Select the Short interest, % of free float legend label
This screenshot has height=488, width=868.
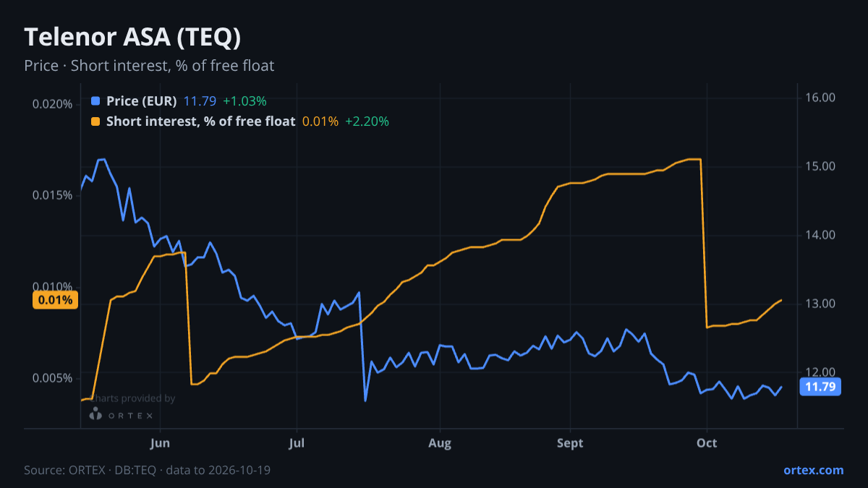point(201,121)
